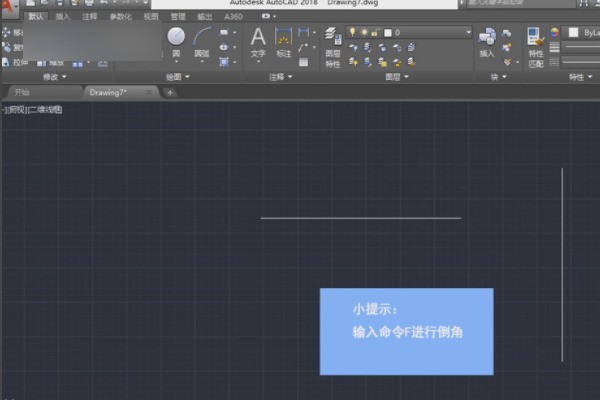This screenshot has height=400, width=600.
Task: Click the [俯视] view control label
Action: tap(16, 110)
